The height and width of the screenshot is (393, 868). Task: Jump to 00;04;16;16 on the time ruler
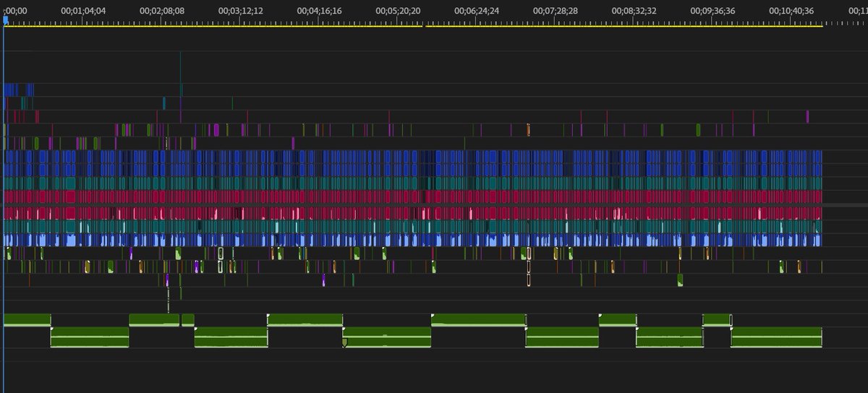[320, 12]
